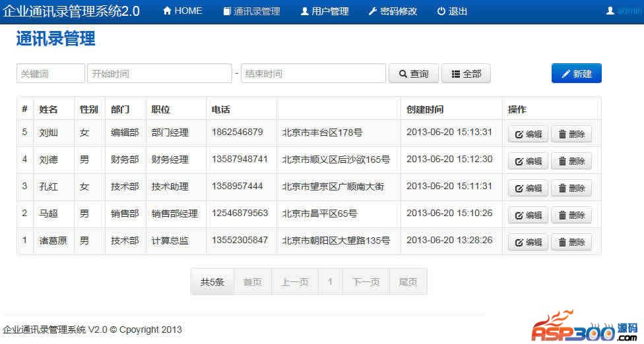Click phone number 13552305847

(240, 241)
